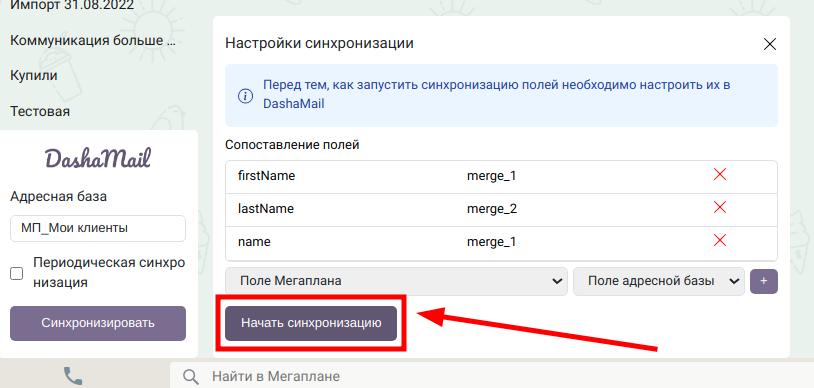The height and width of the screenshot is (388, 814).
Task: Click the plus button to add mapping
Action: click(764, 281)
